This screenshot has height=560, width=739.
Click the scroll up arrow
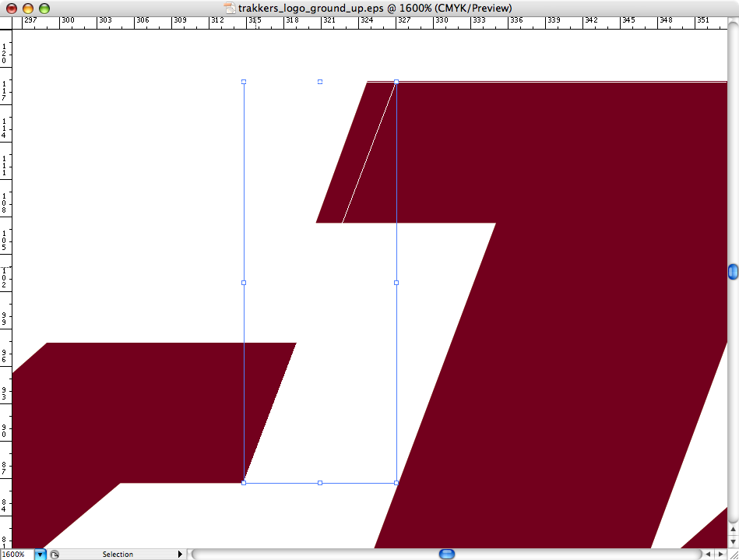tap(733, 530)
